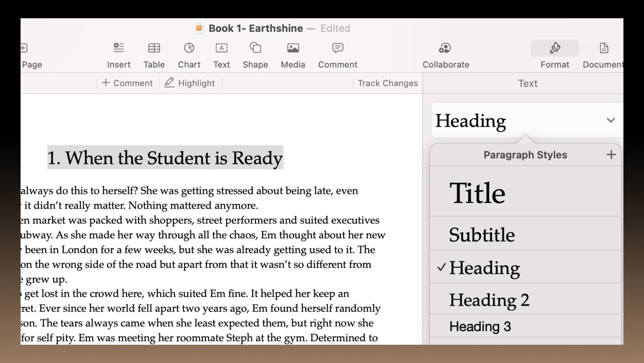This screenshot has height=363, width=644.
Task: Add a Text box
Action: (x=222, y=54)
